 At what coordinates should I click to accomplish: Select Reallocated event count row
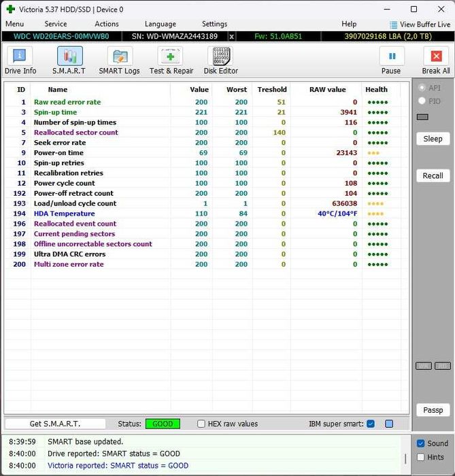click(203, 224)
